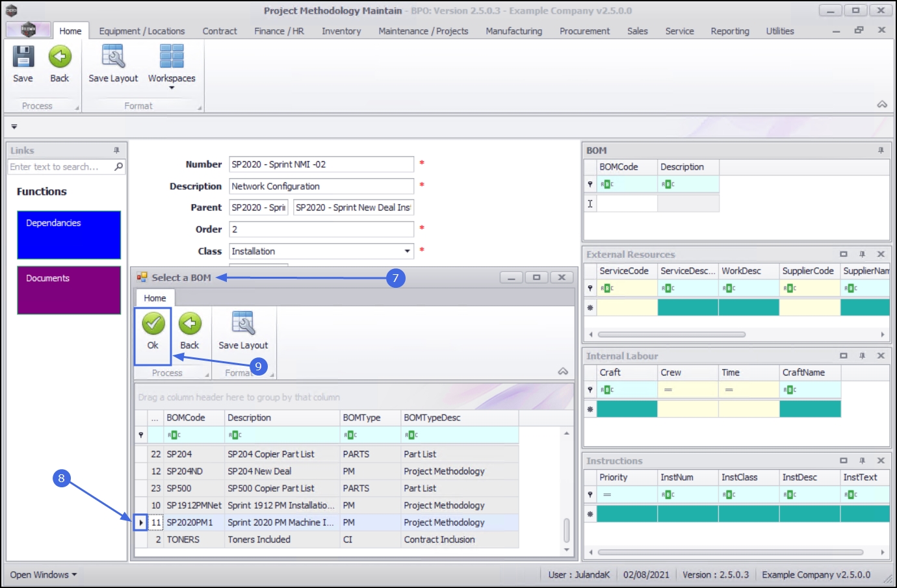Click the BOM list vertical scrollbar thumb
Screen dimensions: 897x588
(566, 530)
